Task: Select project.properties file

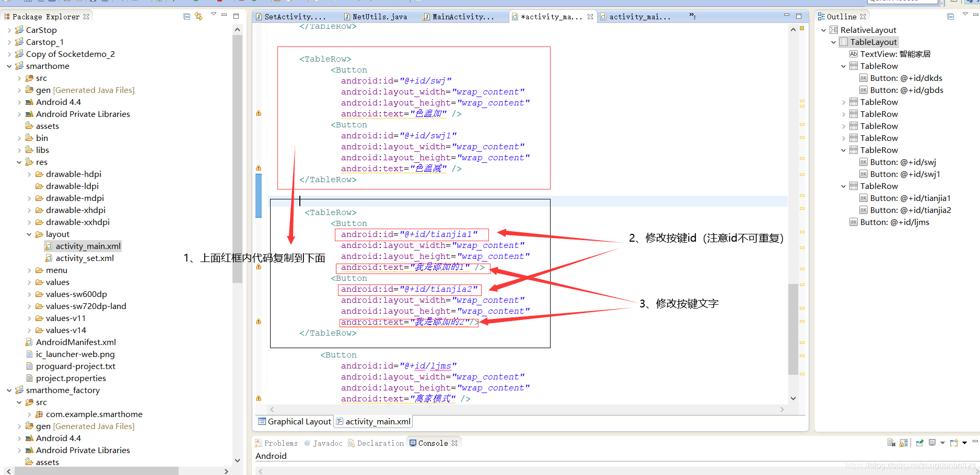Action: (66, 378)
